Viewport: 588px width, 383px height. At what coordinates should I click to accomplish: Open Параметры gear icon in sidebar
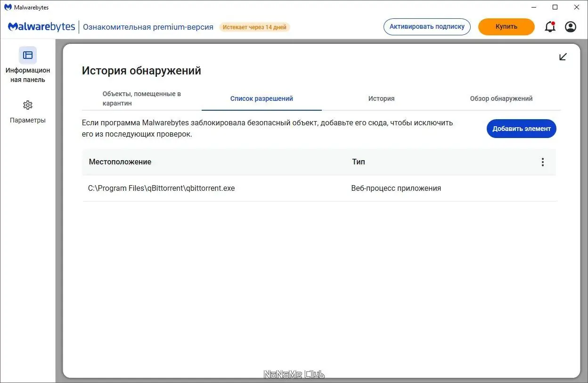28,105
